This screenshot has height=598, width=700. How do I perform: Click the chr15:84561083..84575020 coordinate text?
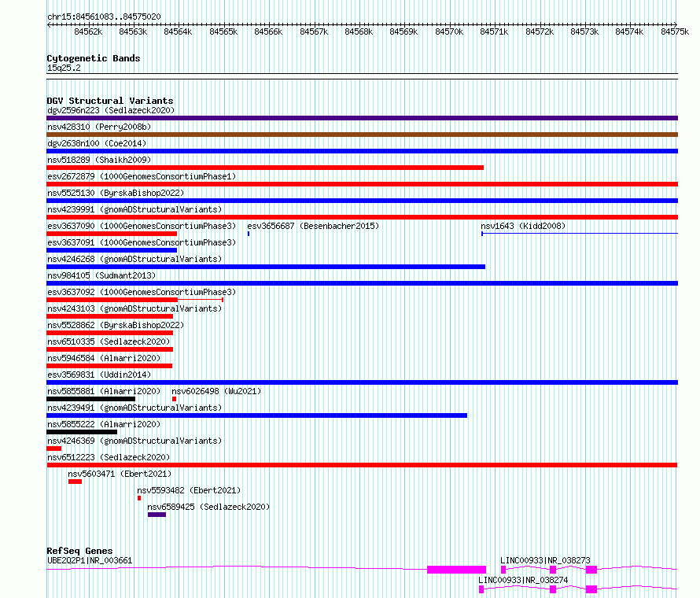pyautogui.click(x=104, y=17)
